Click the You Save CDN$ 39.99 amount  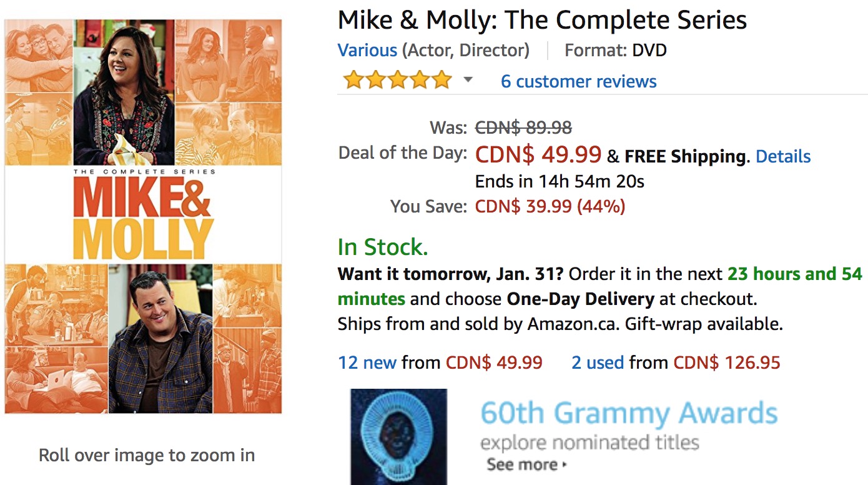(x=550, y=206)
